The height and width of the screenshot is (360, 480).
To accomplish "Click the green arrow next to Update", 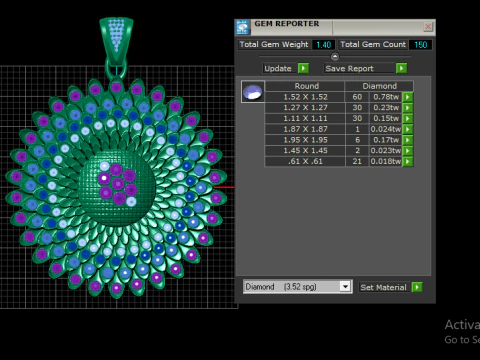I will point(303,68).
